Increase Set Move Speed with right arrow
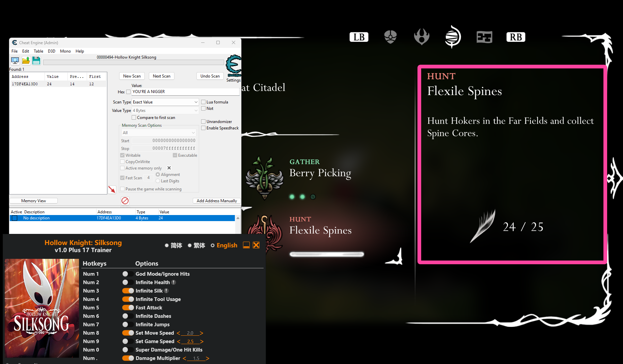The width and height of the screenshot is (623, 364). click(x=201, y=333)
